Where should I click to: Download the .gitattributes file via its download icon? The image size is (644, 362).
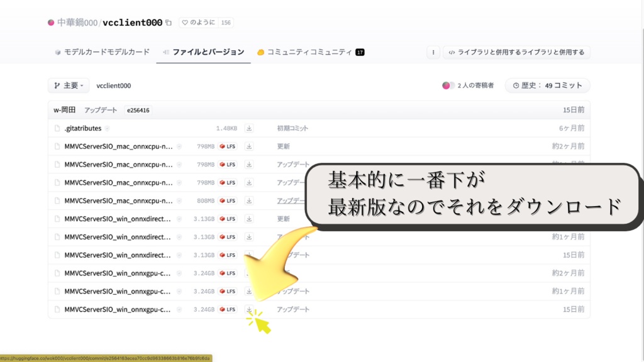coord(249,128)
